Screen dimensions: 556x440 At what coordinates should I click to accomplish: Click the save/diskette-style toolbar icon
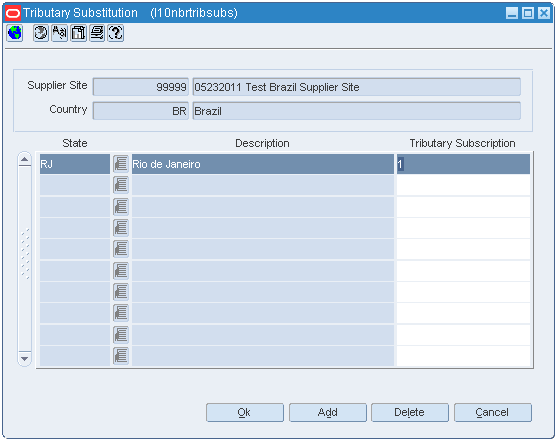[78, 33]
